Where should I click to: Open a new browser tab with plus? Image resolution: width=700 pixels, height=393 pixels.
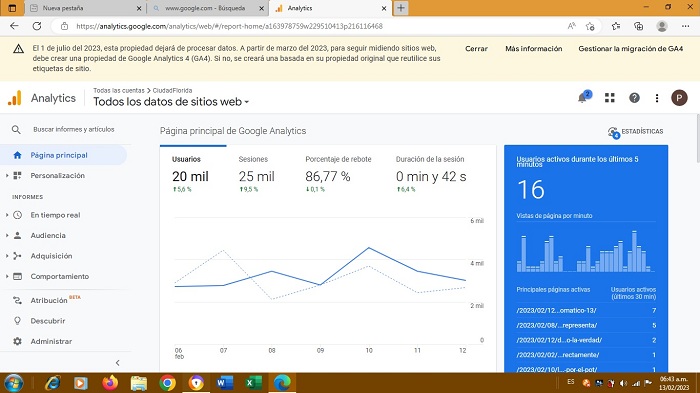point(401,8)
